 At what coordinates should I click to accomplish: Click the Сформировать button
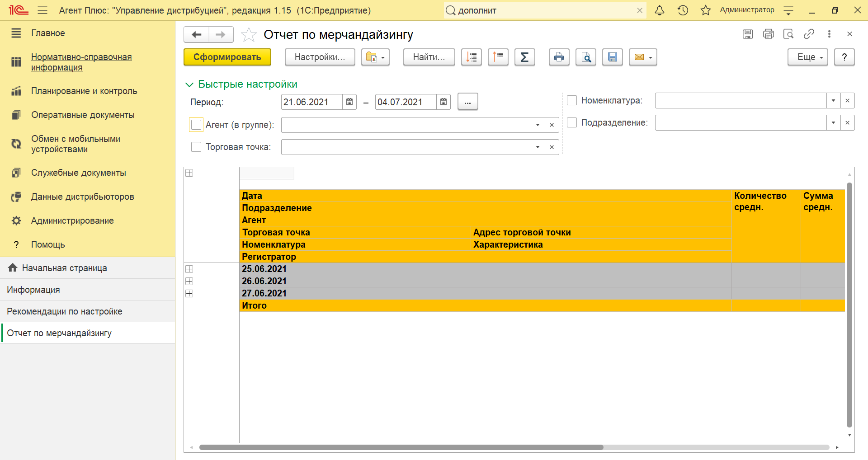[x=227, y=57]
